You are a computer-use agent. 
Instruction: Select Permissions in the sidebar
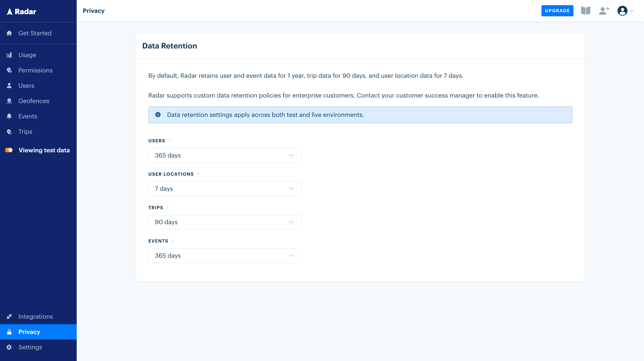click(35, 70)
